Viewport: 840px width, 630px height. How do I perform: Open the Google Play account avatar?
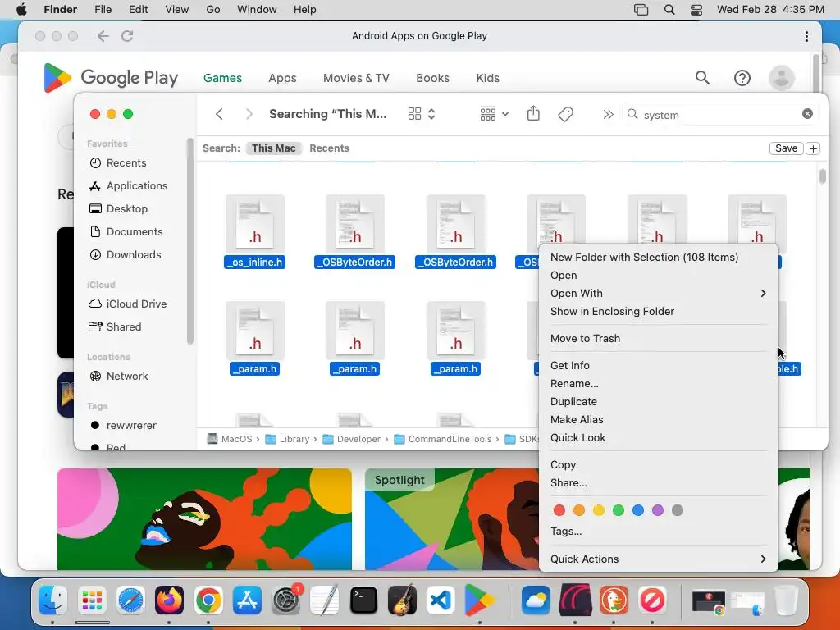tap(782, 78)
